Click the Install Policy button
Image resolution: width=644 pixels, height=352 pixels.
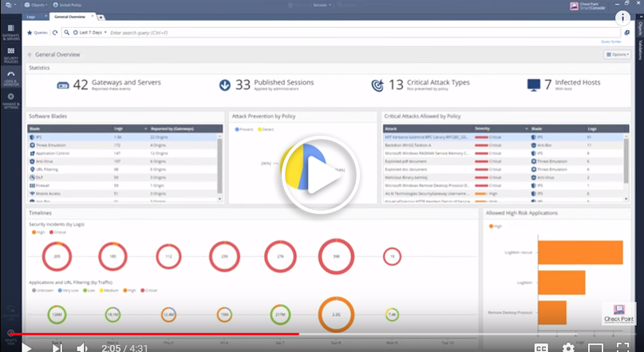[x=67, y=5]
